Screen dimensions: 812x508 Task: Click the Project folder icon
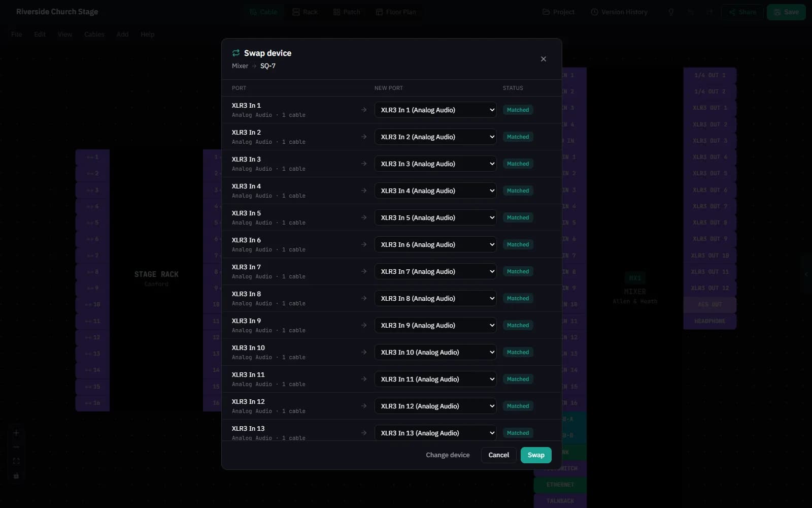(546, 12)
